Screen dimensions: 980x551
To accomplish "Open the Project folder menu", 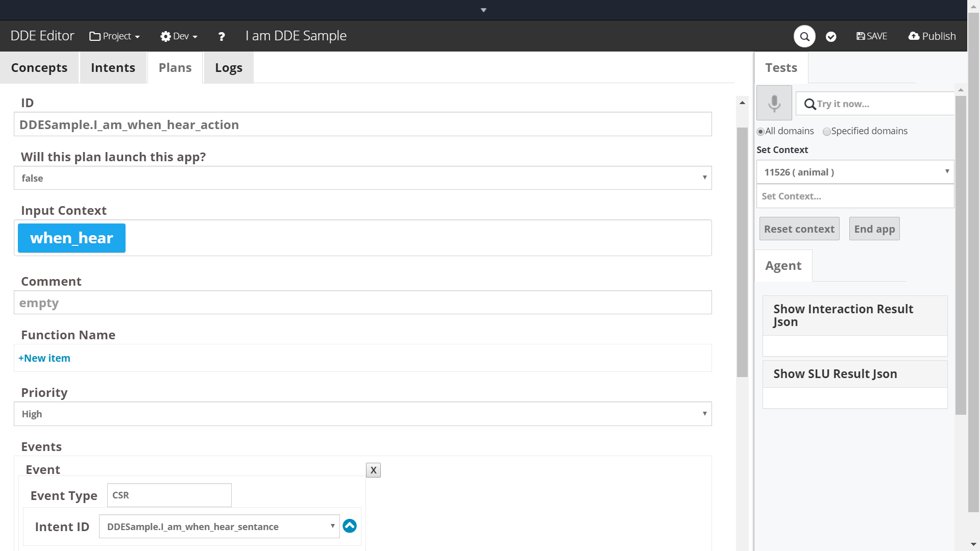I will (114, 36).
